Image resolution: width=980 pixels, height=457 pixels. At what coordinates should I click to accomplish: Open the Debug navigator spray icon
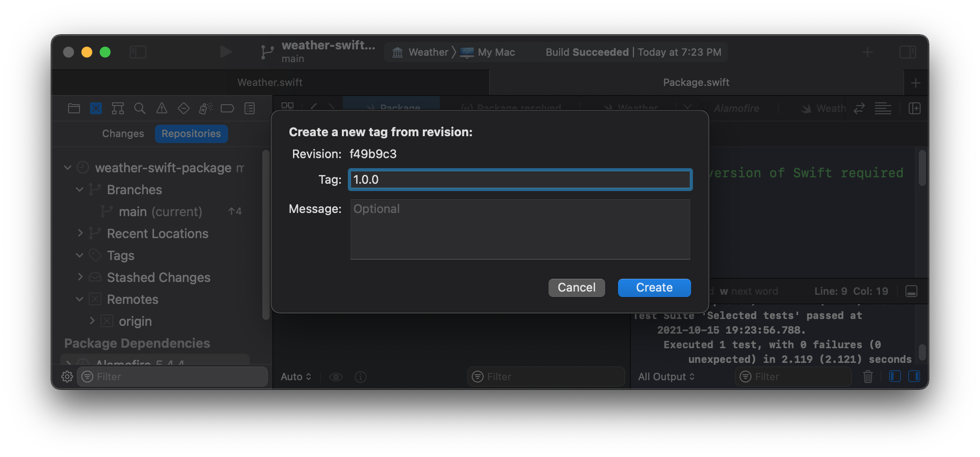(206, 108)
